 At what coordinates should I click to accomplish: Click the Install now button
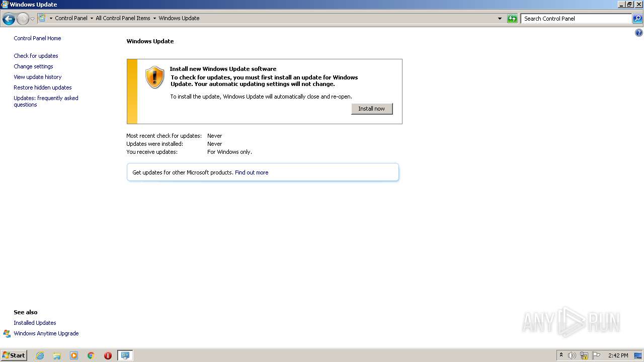point(372,109)
